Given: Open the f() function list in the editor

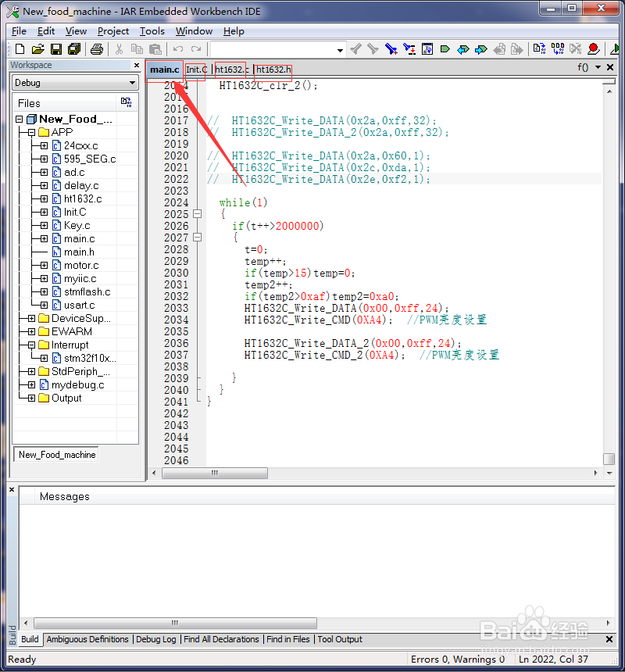Looking at the screenshot, I should [x=583, y=67].
